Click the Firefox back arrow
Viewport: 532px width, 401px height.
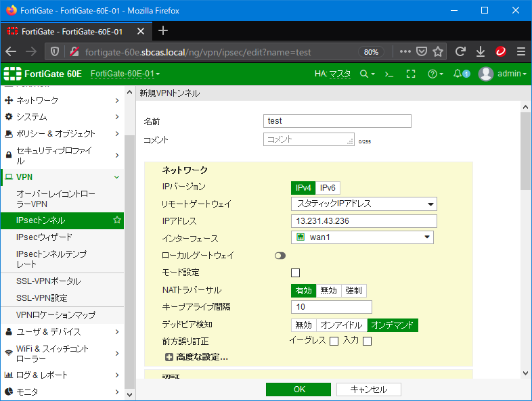click(11, 52)
